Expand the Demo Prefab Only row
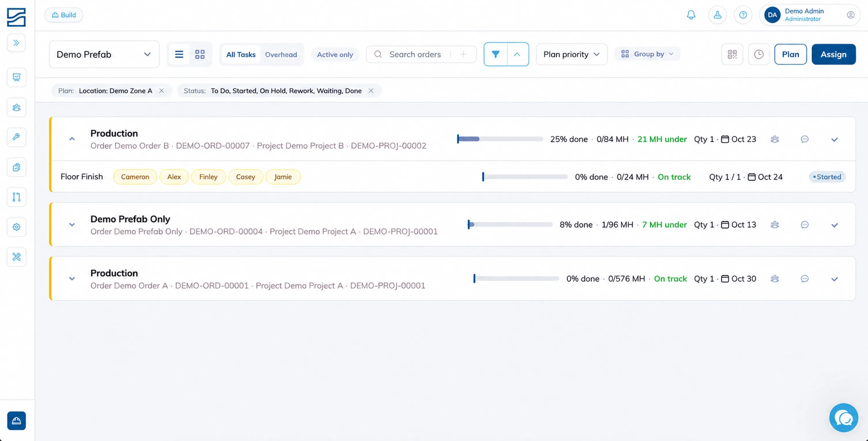Viewport: 868px width, 441px height. (72, 225)
